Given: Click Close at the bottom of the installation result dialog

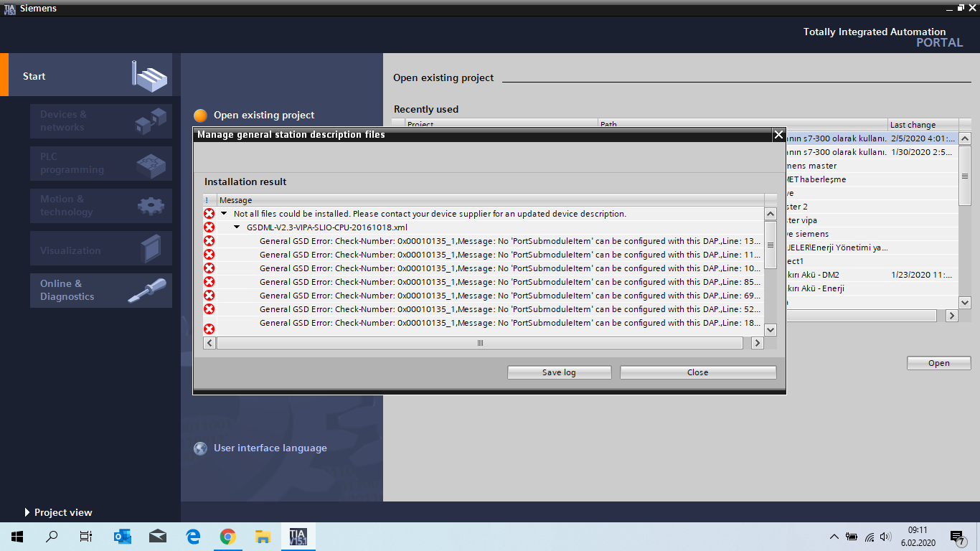Looking at the screenshot, I should 698,372.
